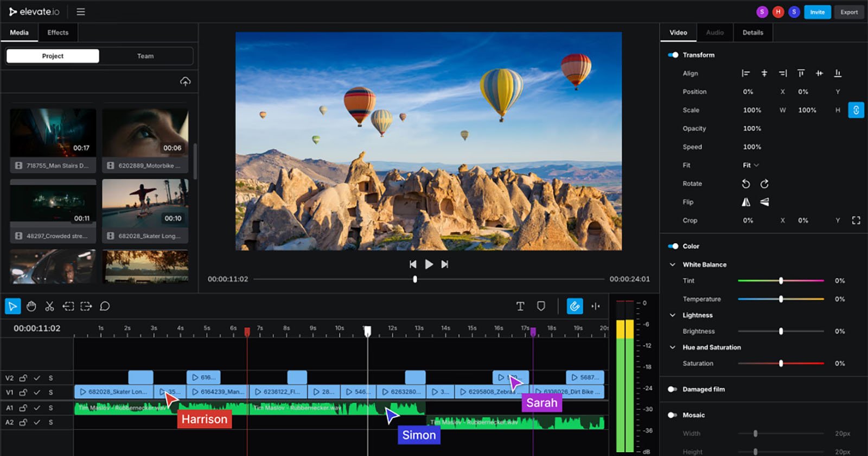This screenshot has width=868, height=456.
Task: Flip the clip horizontally
Action: 746,202
